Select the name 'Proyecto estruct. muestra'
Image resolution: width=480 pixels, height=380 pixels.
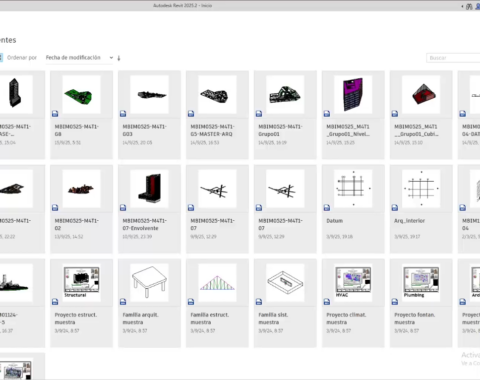tap(76, 318)
